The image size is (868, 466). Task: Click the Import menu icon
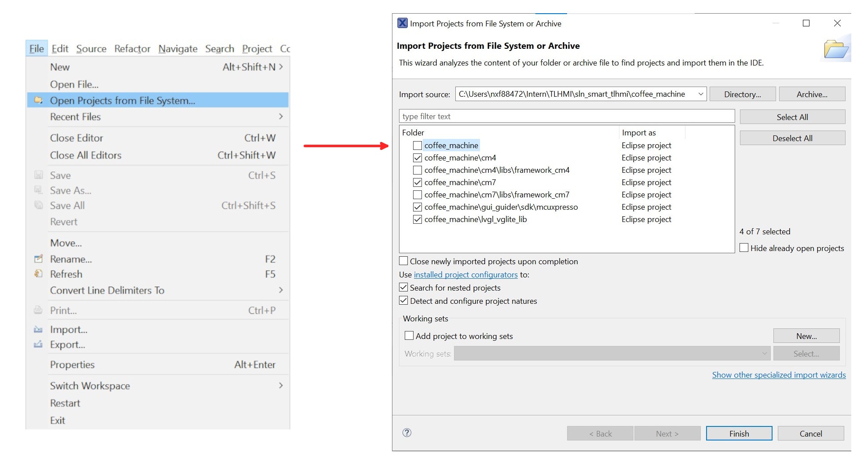point(38,329)
